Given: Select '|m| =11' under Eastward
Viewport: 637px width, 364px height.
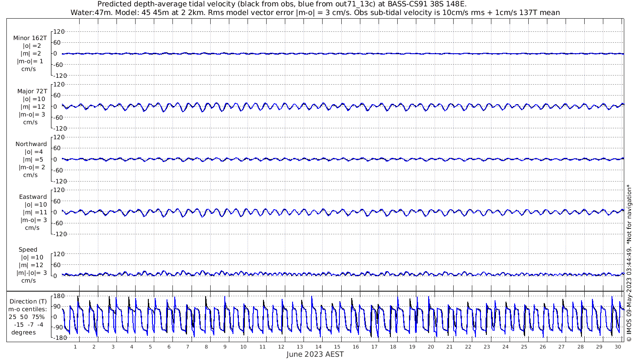Looking at the screenshot, I should click(32, 212).
